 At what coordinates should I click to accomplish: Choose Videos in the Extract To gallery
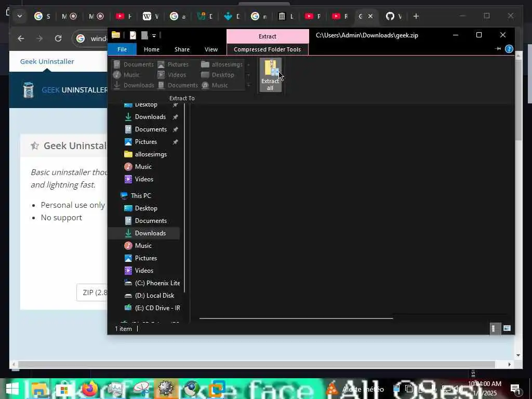click(172, 75)
